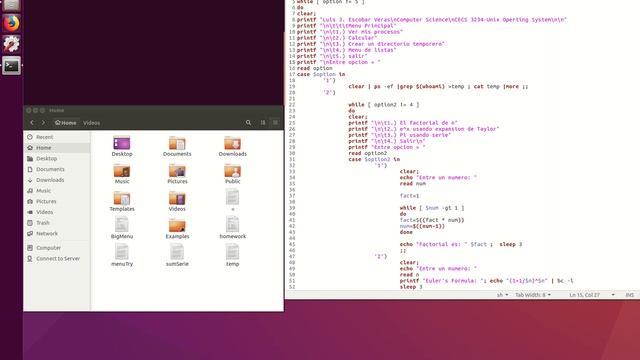
Task: Open the partly visible files launcher atop the dock
Action: [11, 5]
